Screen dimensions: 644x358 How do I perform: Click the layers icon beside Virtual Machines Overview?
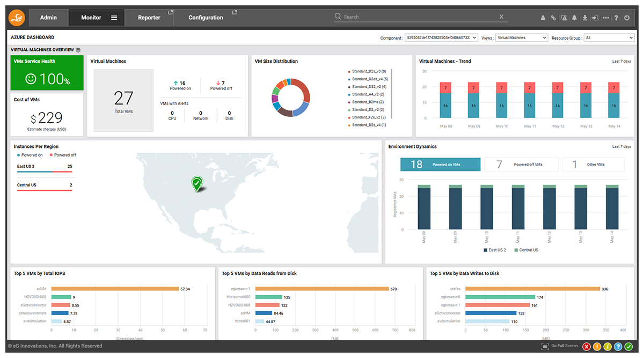(x=78, y=50)
